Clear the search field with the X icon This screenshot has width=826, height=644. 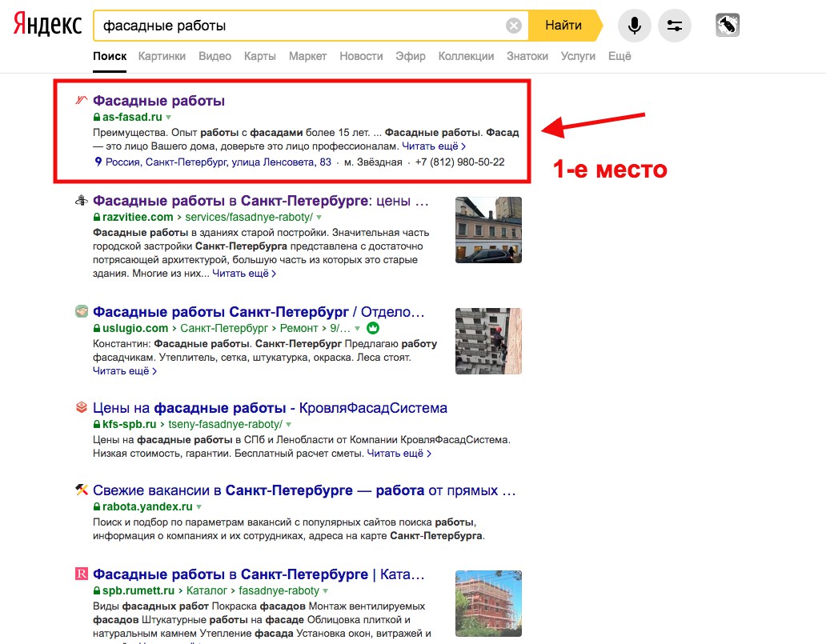coord(514,26)
